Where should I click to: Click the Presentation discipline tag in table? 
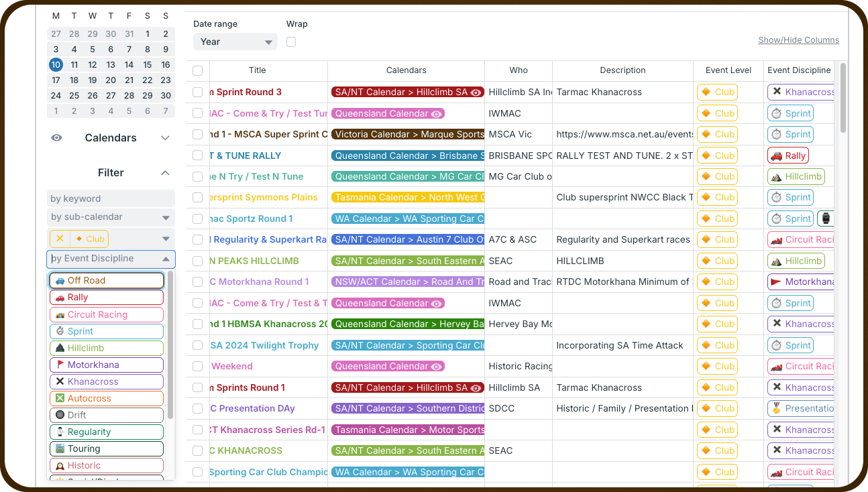pyautogui.click(x=801, y=408)
